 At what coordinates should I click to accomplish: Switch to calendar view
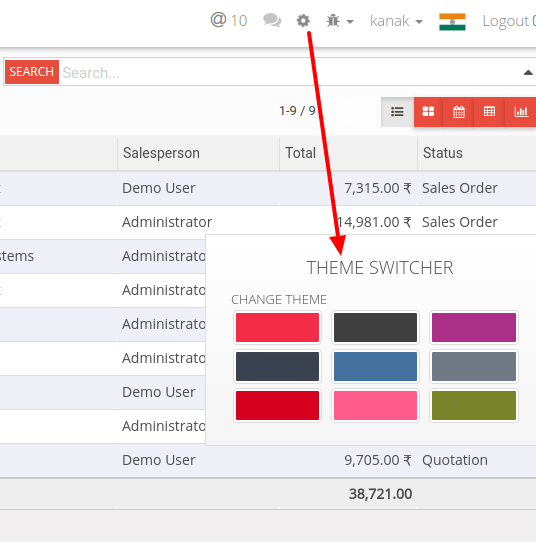pyautogui.click(x=459, y=112)
